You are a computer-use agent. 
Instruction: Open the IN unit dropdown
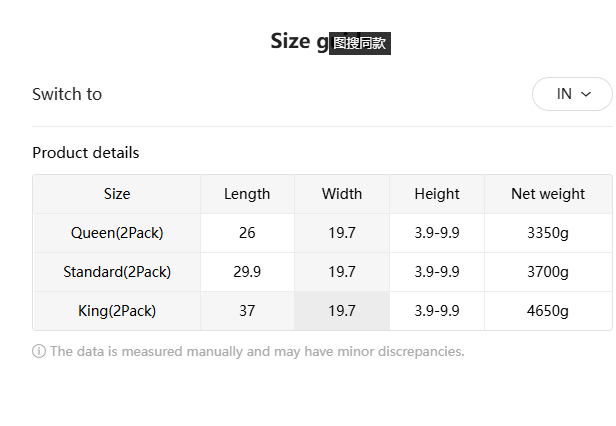point(572,94)
